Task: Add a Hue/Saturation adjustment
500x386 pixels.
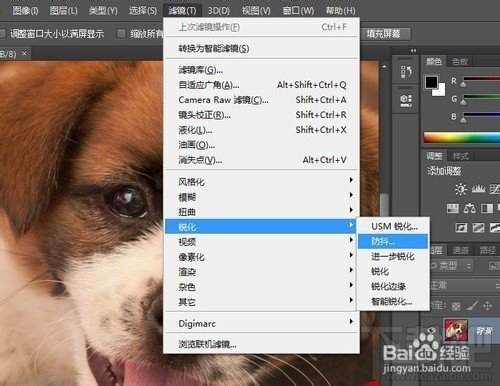Action: (452, 209)
